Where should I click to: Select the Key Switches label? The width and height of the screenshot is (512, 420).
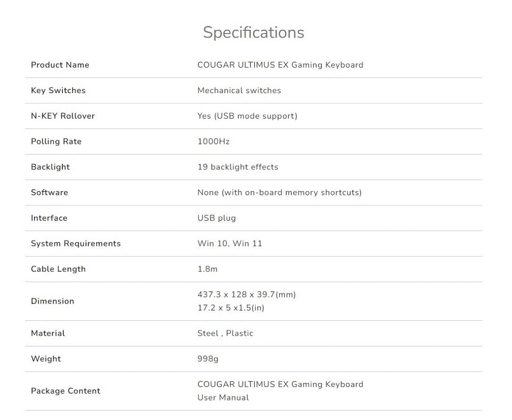tap(58, 90)
